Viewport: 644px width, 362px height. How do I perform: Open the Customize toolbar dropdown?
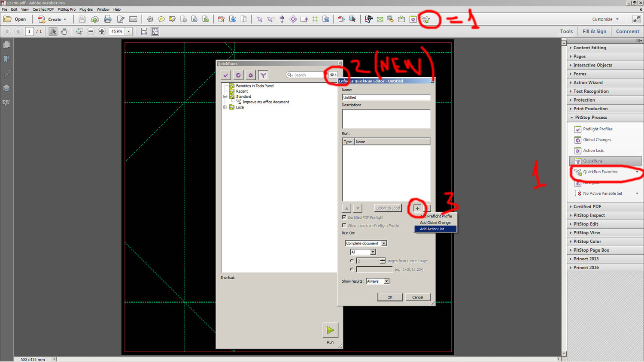tap(605, 19)
